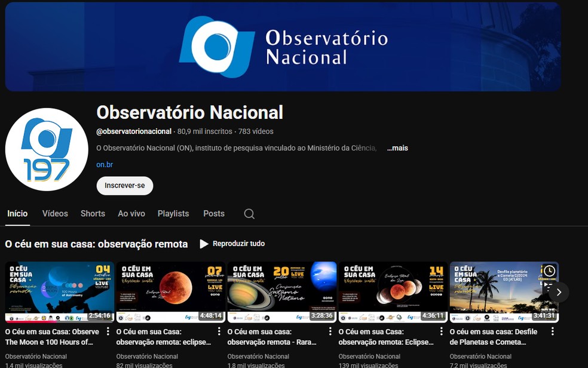Open channel name under Observe The Moon video
588x368 pixels.
[36, 357]
